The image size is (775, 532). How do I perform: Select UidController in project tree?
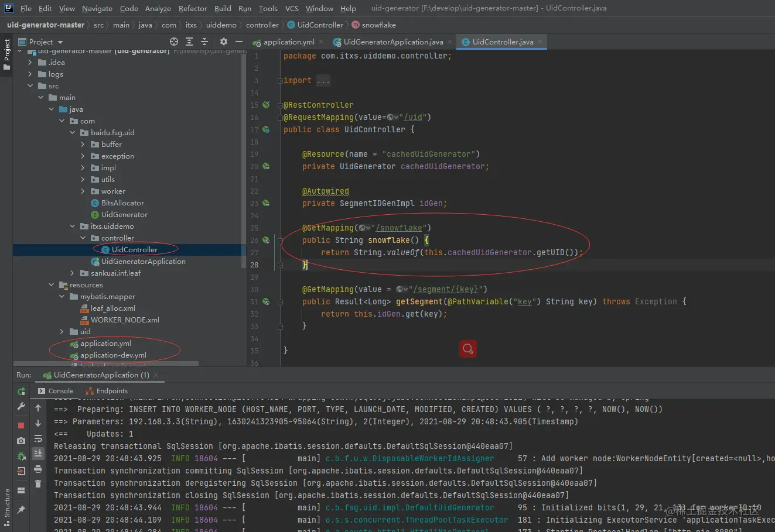point(135,249)
